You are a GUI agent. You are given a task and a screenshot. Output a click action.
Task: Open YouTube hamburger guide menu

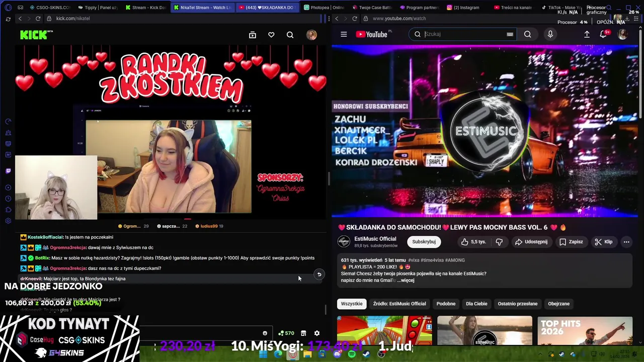pyautogui.click(x=344, y=34)
